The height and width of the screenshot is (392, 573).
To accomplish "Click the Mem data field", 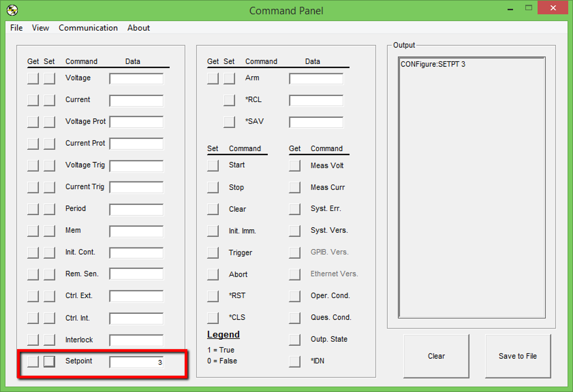I will (x=136, y=231).
